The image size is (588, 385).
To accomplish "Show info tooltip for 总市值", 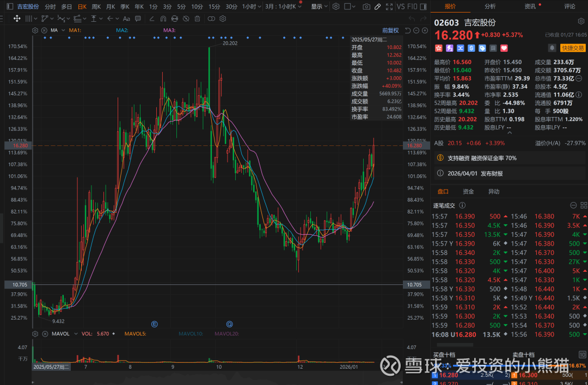I will click(x=579, y=78).
